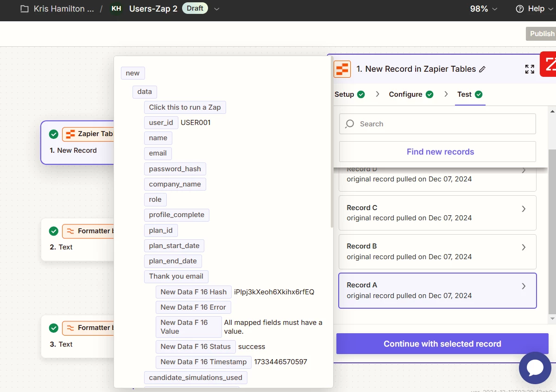Click green check on step 2 Text
The width and height of the screenshot is (556, 392).
click(54, 231)
